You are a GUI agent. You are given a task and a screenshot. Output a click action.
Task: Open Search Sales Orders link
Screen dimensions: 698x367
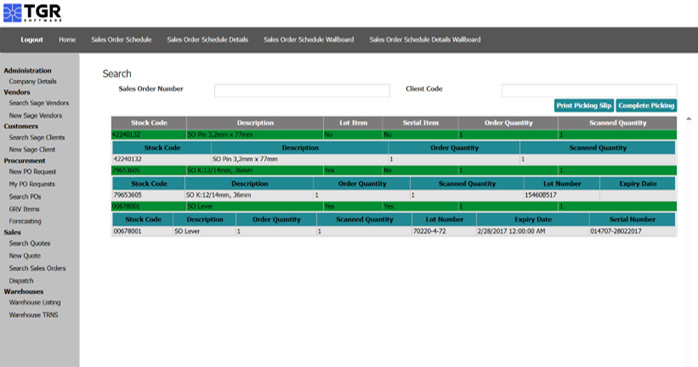[x=37, y=268]
